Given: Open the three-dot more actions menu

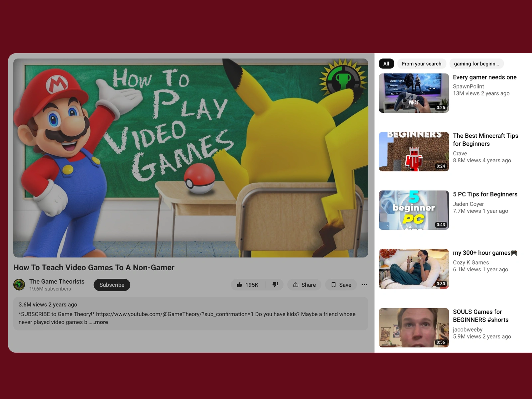Looking at the screenshot, I should pyautogui.click(x=364, y=285).
